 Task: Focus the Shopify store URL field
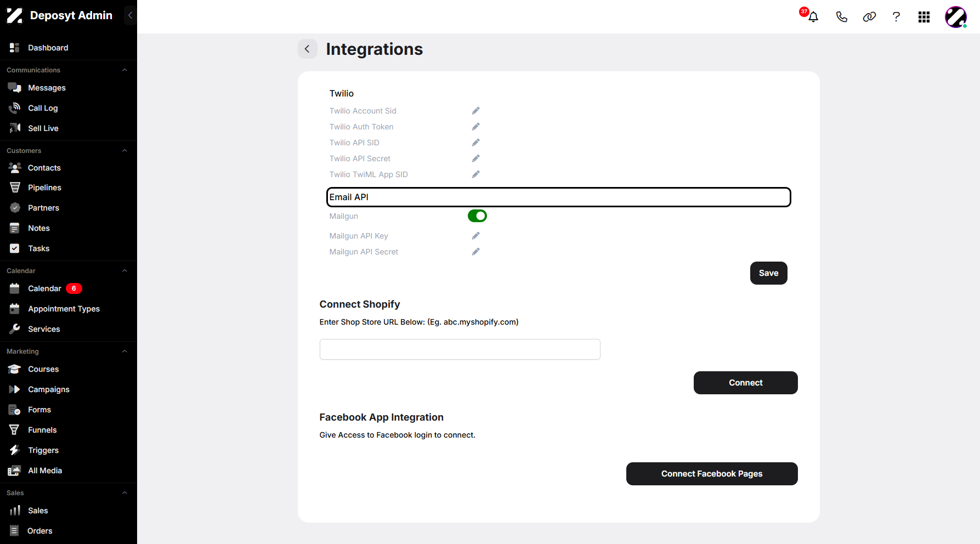point(460,349)
